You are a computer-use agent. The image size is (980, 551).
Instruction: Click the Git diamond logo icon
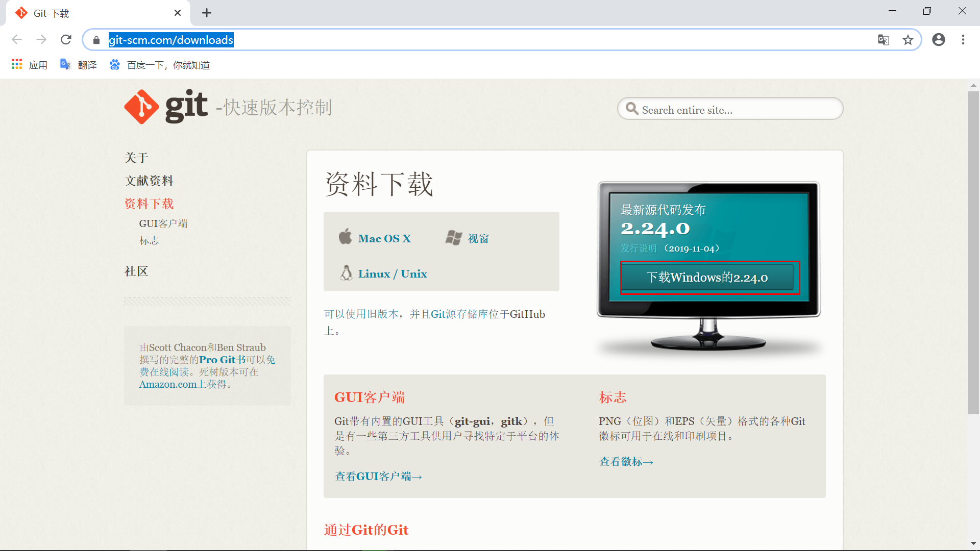point(141,107)
